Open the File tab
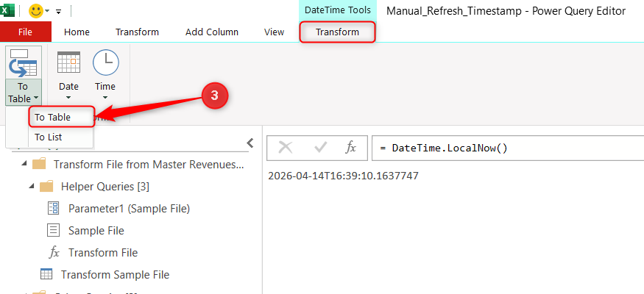644x294 pixels. click(x=26, y=32)
